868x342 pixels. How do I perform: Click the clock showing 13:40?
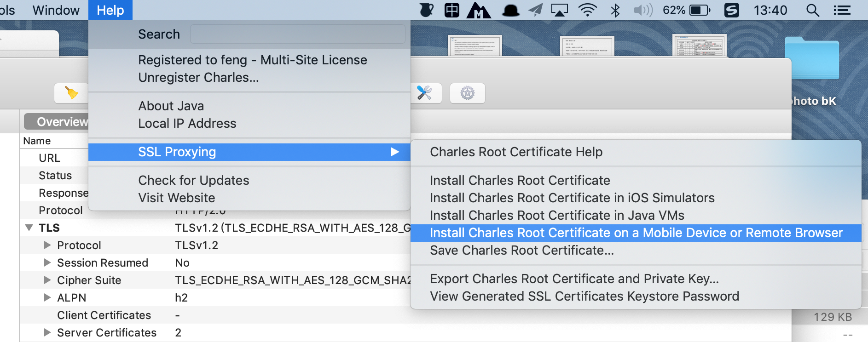(x=770, y=10)
